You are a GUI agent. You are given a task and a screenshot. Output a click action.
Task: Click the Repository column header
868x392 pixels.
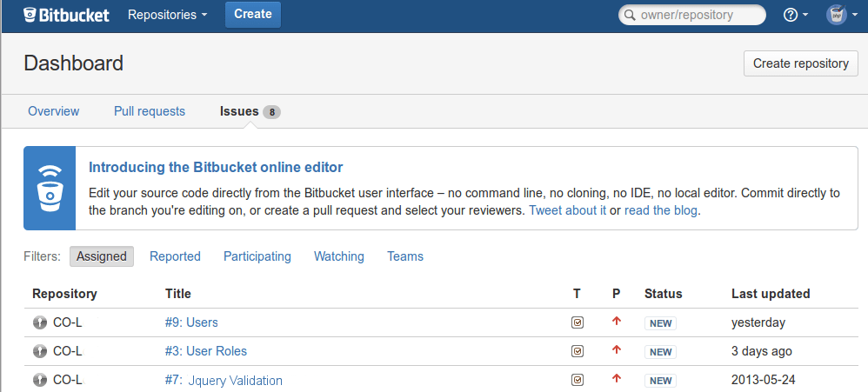pyautogui.click(x=64, y=294)
